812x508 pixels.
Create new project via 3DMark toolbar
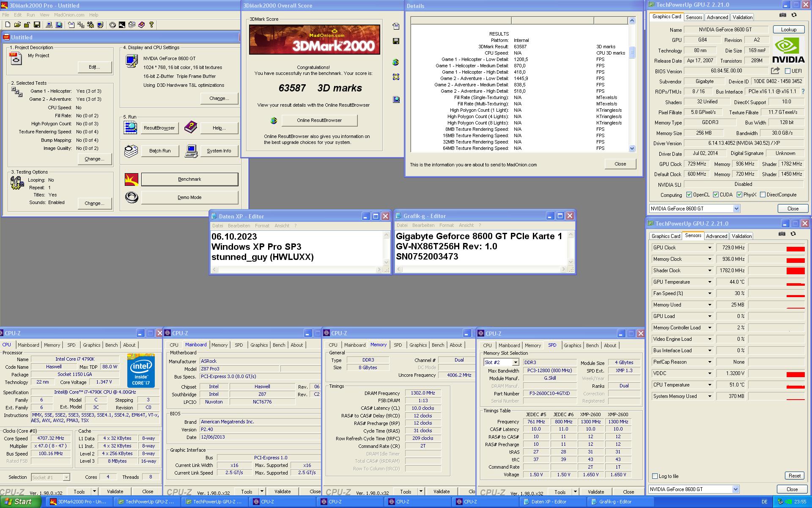coord(8,25)
